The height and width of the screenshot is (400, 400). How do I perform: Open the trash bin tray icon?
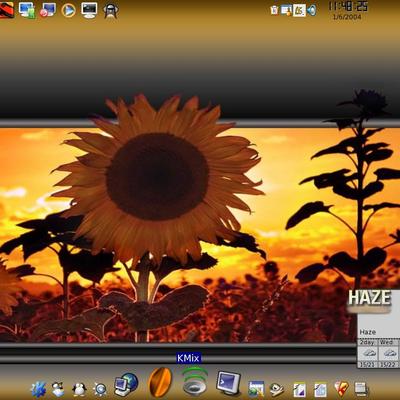274,10
